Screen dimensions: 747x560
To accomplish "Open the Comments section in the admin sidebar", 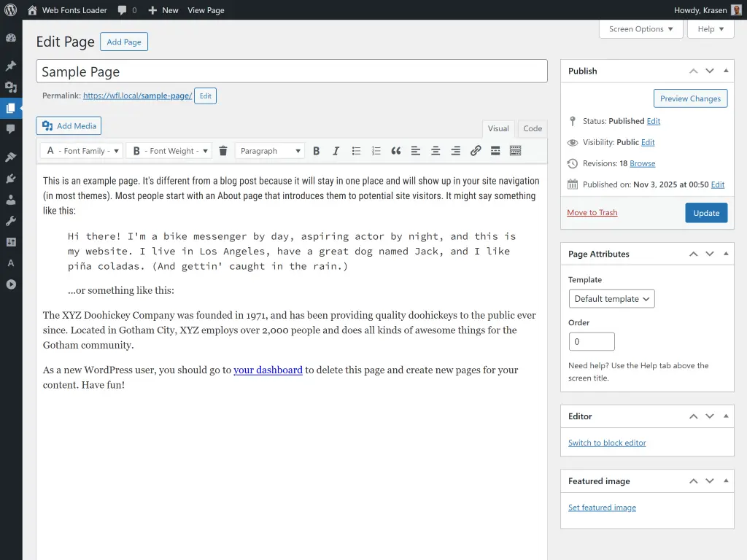I will 10,130.
